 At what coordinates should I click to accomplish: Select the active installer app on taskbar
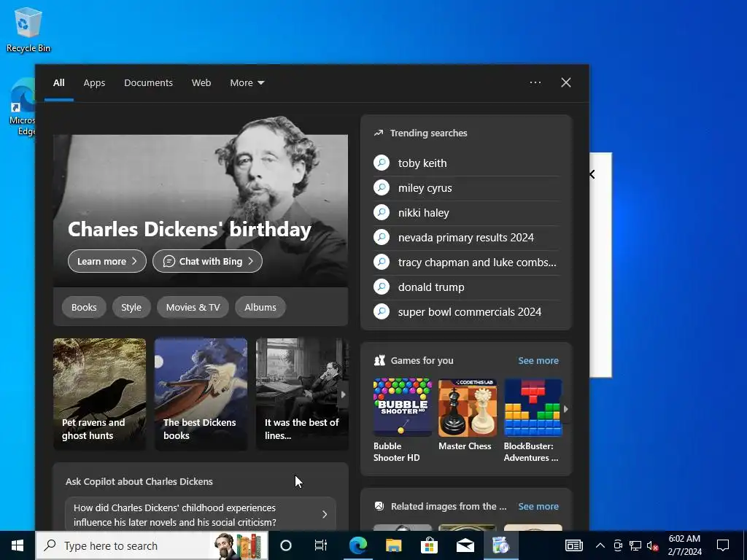[x=500, y=545]
